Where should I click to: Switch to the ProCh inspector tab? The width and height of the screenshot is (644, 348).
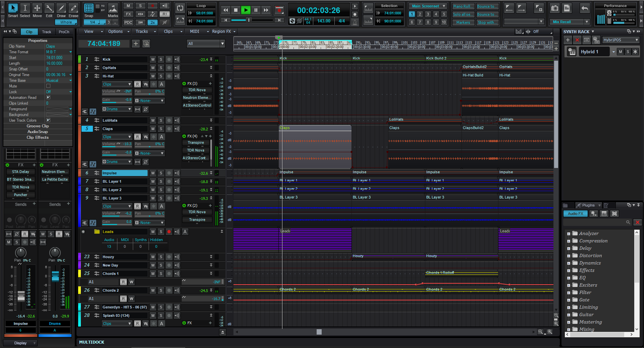[64, 32]
